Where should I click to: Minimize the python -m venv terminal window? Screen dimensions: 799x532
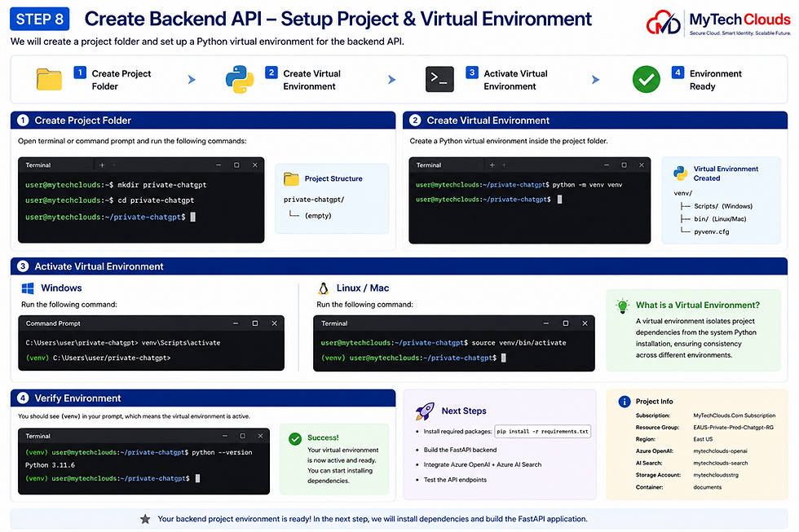(607, 165)
